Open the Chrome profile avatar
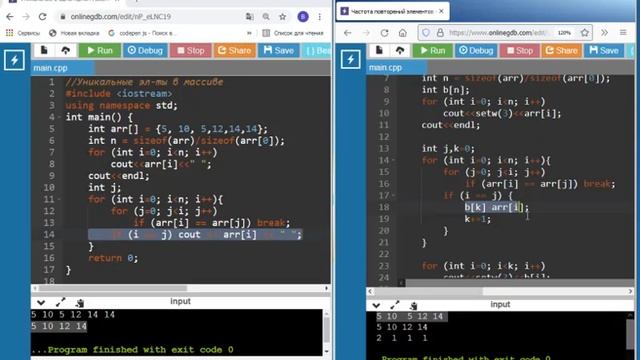This screenshot has height=360, width=640. [303, 17]
